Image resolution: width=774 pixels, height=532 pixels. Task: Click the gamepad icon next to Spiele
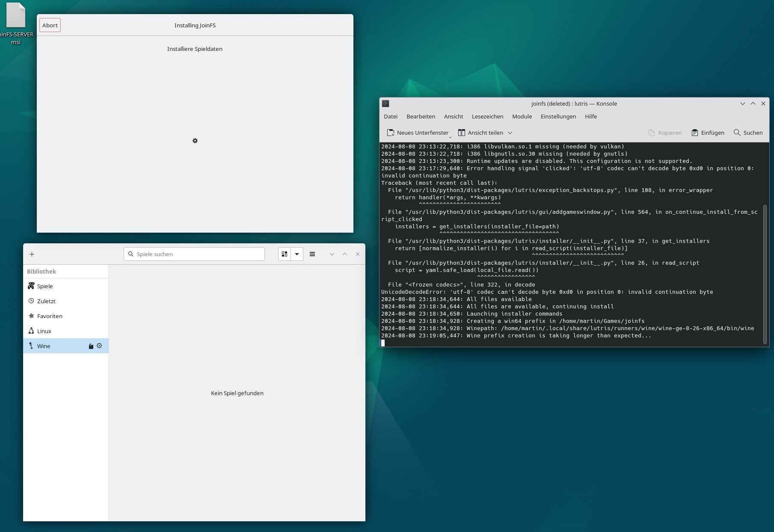tap(31, 286)
